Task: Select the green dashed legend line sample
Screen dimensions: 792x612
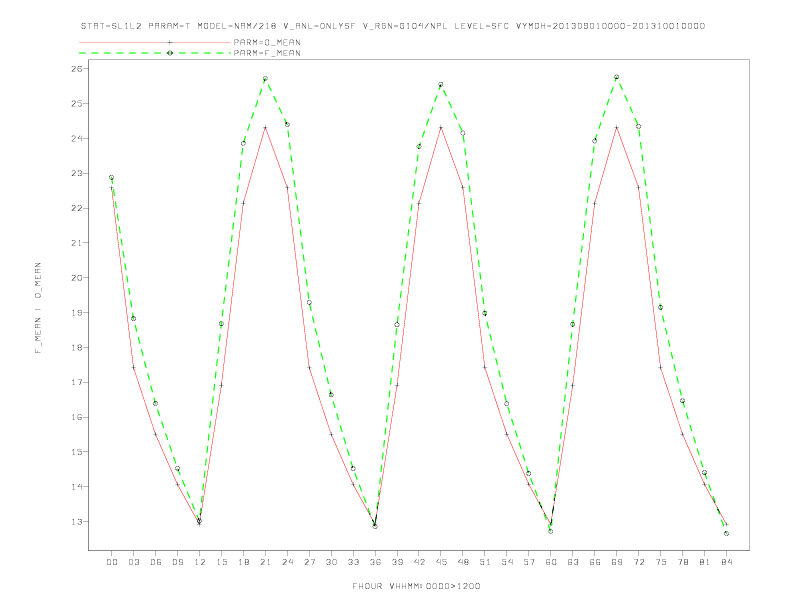Action: point(155,53)
